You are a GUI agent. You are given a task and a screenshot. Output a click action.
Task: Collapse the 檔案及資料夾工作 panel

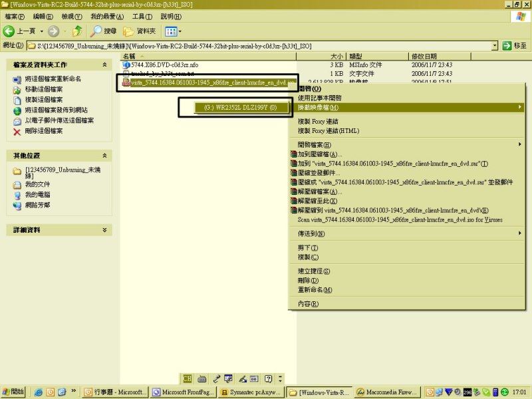click(104, 65)
